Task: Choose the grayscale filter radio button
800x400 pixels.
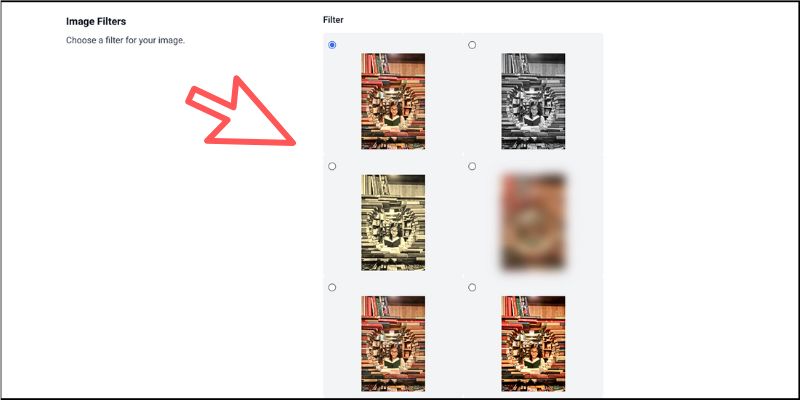Action: coord(472,45)
